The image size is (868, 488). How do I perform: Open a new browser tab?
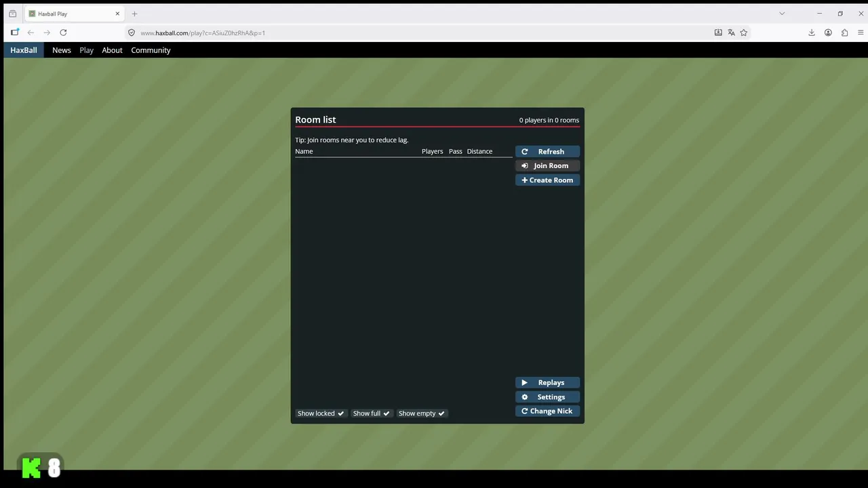pos(134,14)
